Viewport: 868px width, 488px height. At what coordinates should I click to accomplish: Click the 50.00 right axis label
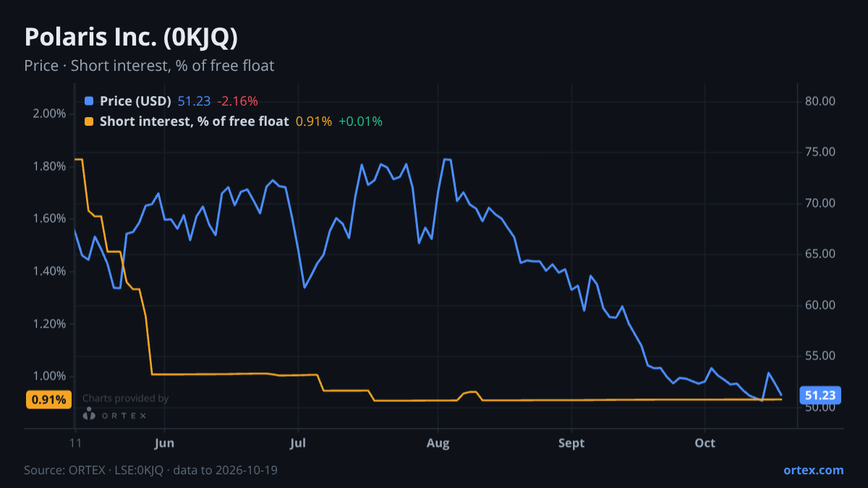click(820, 407)
